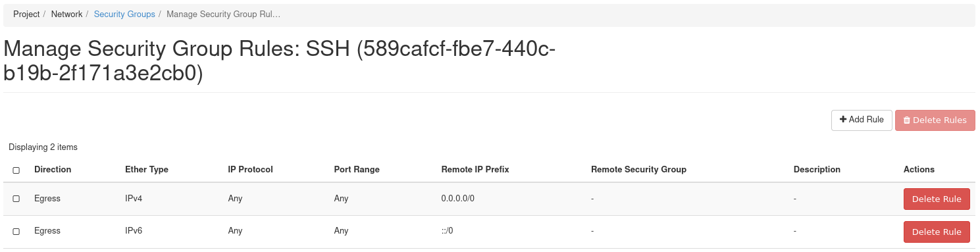Viewport: 980px width, 252px height.
Task: Click the Remote IP Prefix column header
Action: coord(475,169)
